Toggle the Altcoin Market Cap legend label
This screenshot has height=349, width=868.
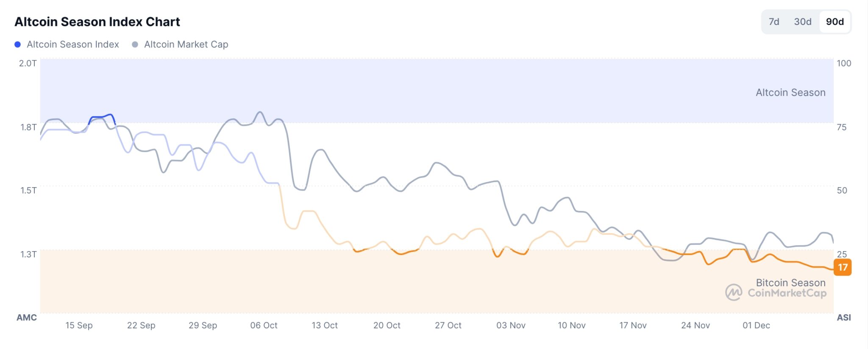point(186,44)
